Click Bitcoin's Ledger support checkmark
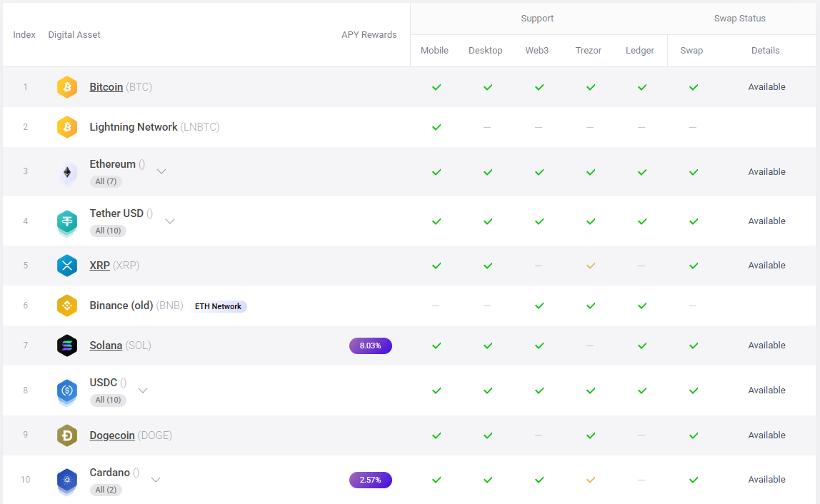 [641, 87]
